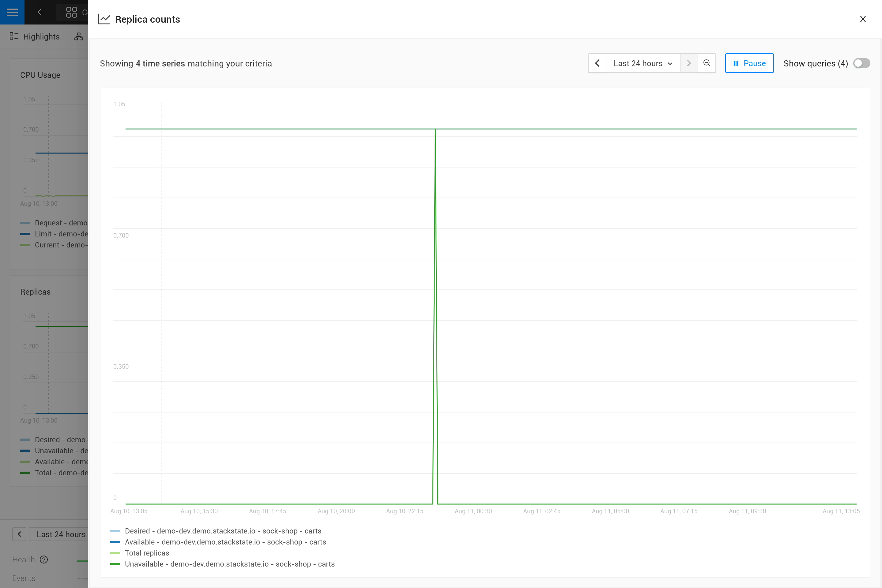The width and height of the screenshot is (882, 588).
Task: Pause live updates of the chart
Action: coord(749,63)
